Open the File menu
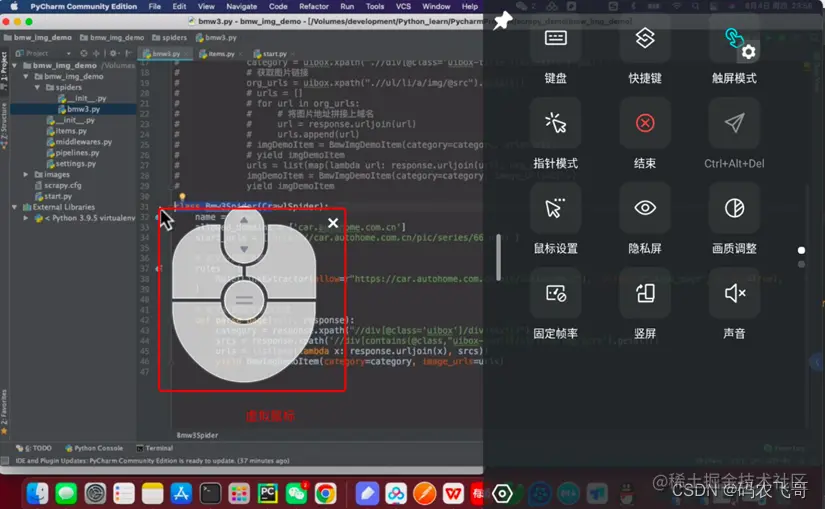Screen dimensions: 825x509 [x=155, y=6]
